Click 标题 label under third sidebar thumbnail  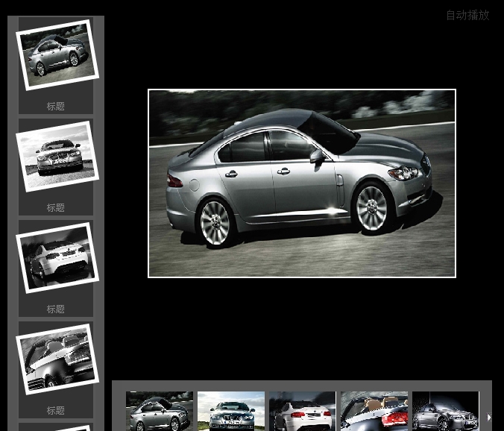coord(56,309)
